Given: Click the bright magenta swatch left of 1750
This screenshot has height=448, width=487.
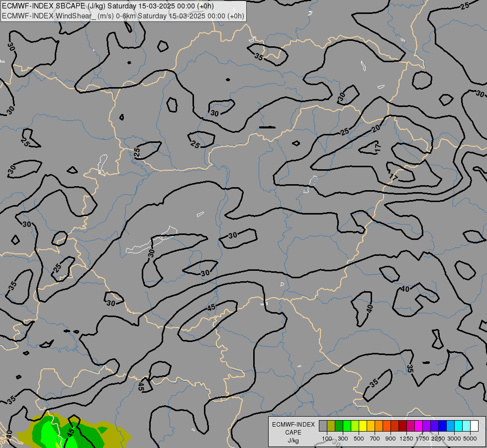Looking at the screenshot, I should click(x=419, y=426).
